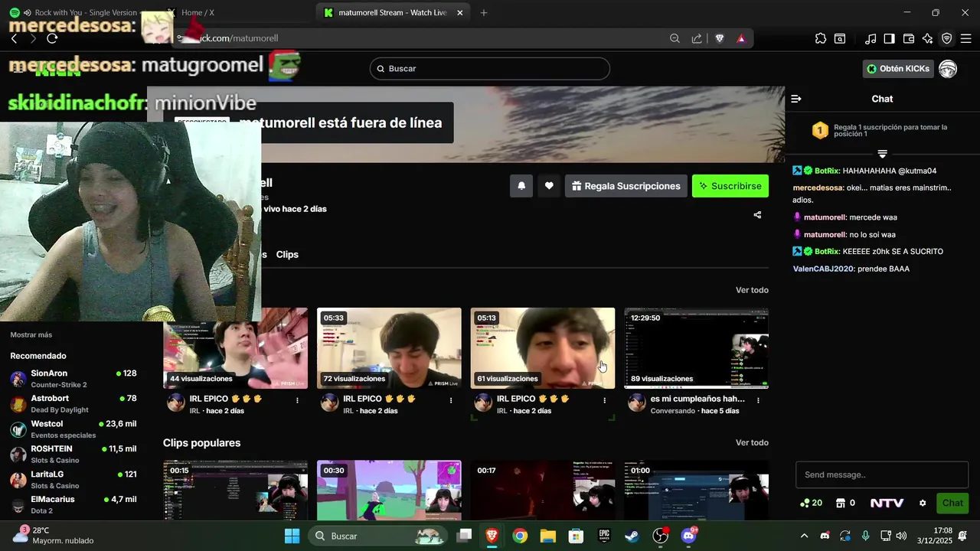Open LaritaLG recommended channel
Viewport: 980px width, 551px height.
(x=73, y=480)
